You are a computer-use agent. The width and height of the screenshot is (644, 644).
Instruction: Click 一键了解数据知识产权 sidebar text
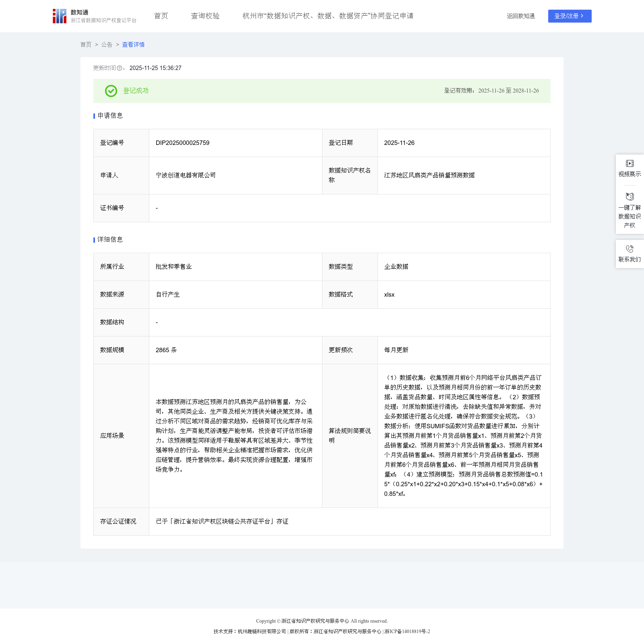click(x=630, y=217)
